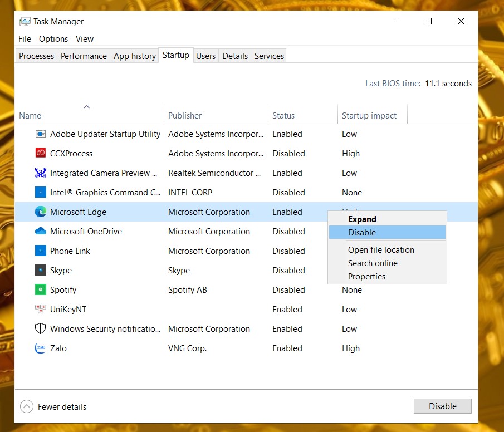
Task: Click the Microsoft OneDrive cloud icon
Action: (41, 231)
